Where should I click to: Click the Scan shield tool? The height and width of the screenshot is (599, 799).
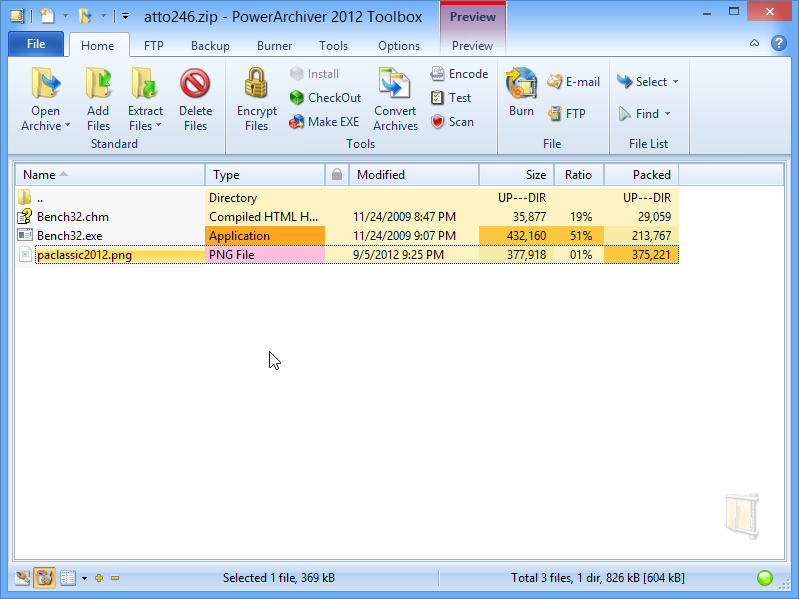(452, 122)
